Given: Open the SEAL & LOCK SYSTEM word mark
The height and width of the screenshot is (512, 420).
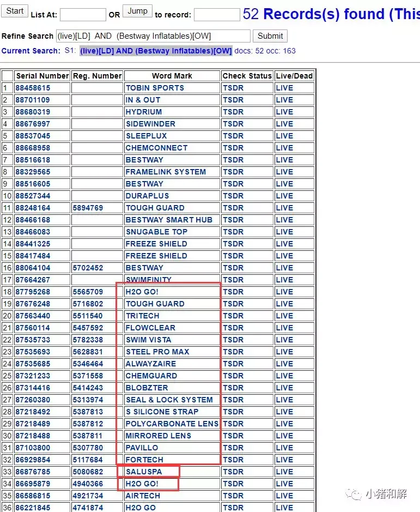Looking at the screenshot, I should 169,400.
